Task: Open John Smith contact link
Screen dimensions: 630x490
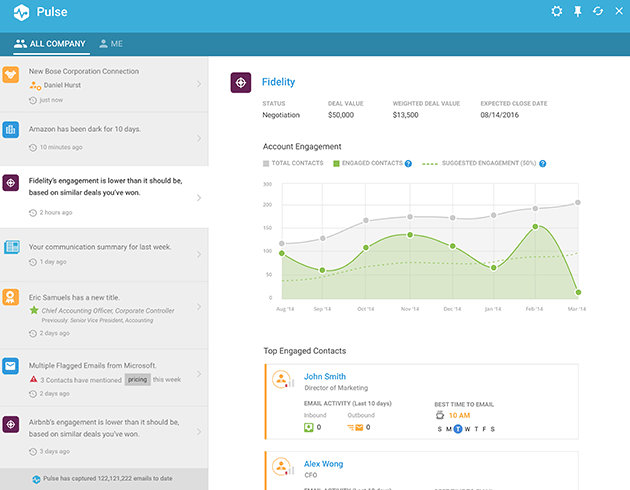Action: [x=325, y=377]
